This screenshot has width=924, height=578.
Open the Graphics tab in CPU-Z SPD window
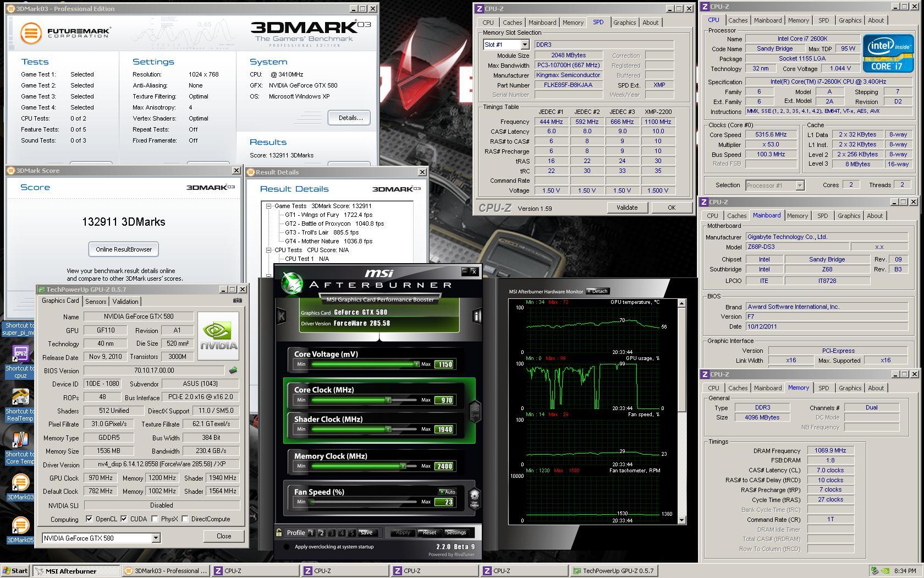click(x=624, y=23)
